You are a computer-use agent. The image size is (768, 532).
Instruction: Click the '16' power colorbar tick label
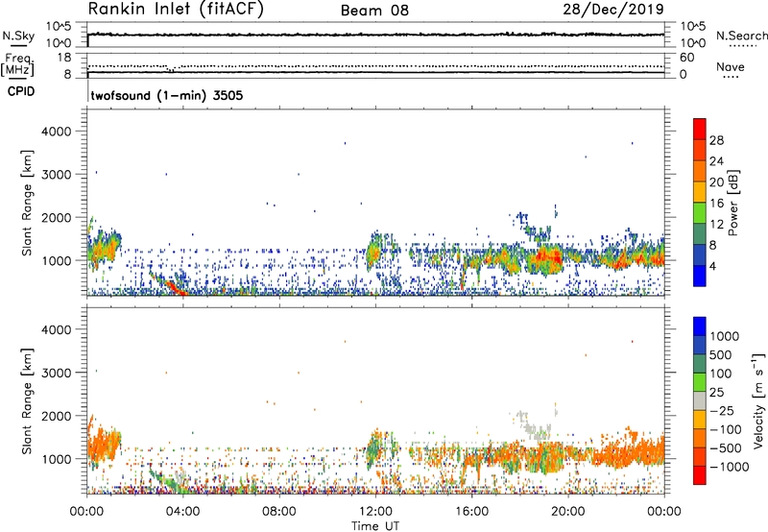(x=716, y=204)
